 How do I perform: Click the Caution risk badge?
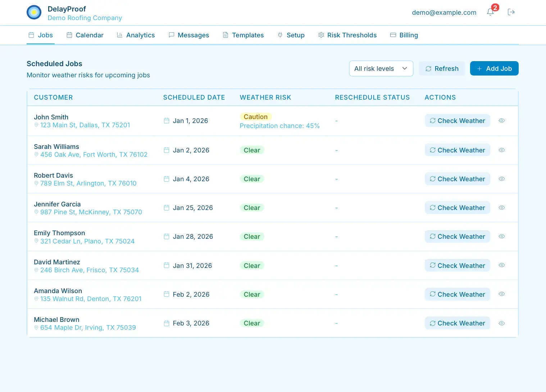tap(256, 117)
